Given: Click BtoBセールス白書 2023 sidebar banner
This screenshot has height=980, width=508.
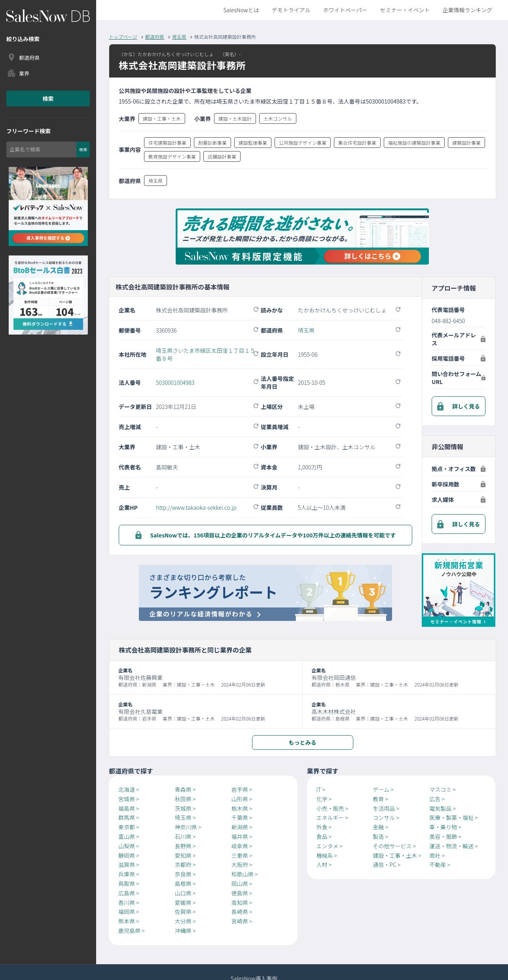Looking at the screenshot, I should pyautogui.click(x=48, y=295).
